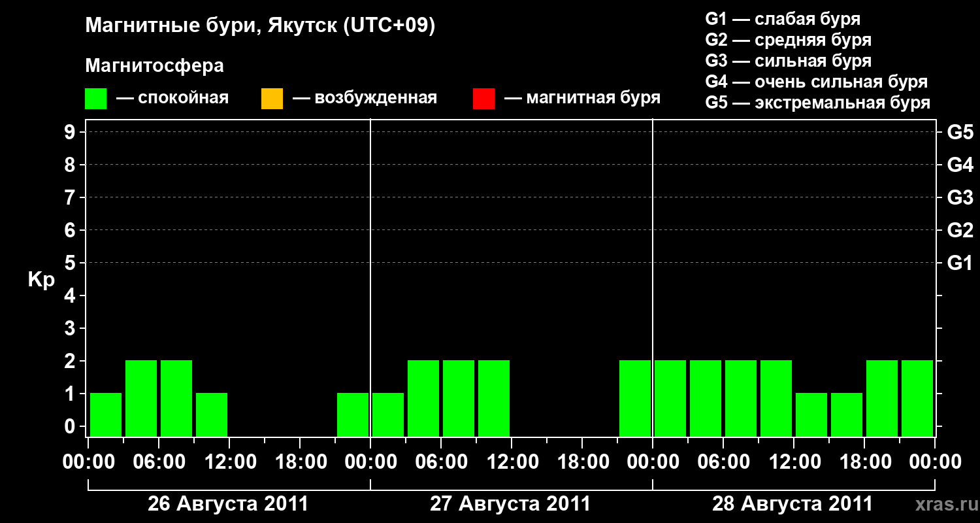Click the 21:00–00:00 bar on 27 August
This screenshot has width=980, height=523.
[x=635, y=398]
